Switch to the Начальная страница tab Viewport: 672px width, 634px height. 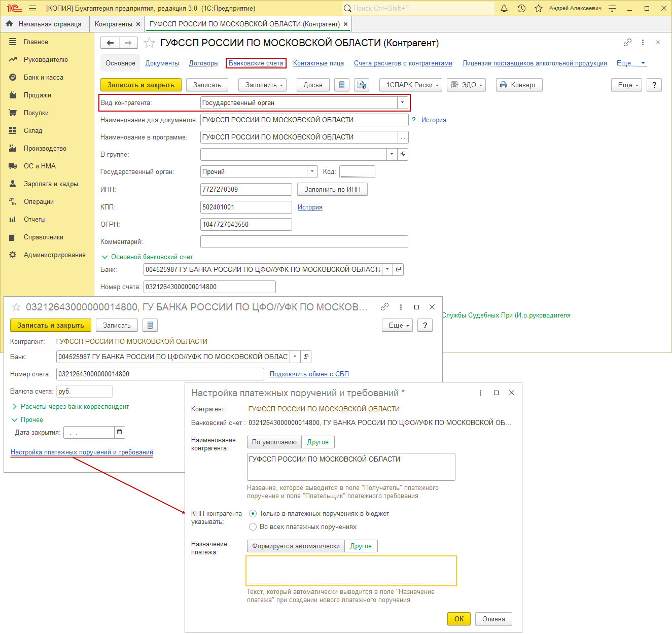[x=45, y=24]
